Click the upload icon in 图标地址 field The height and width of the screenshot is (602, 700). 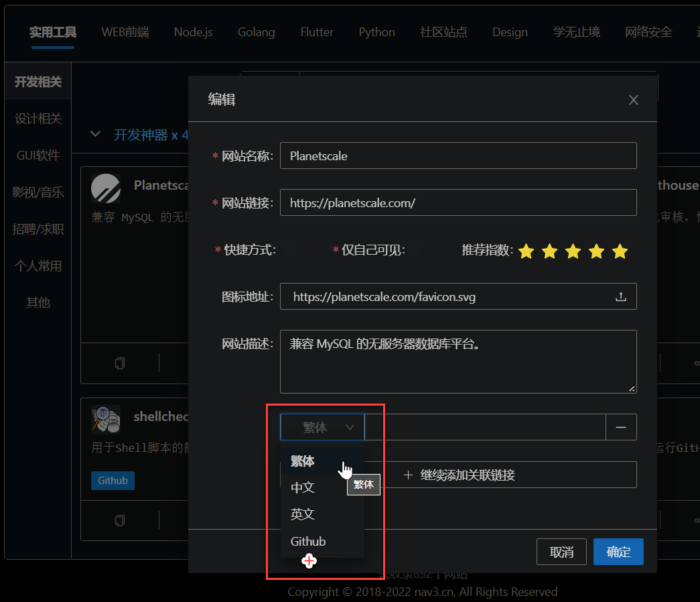point(620,296)
